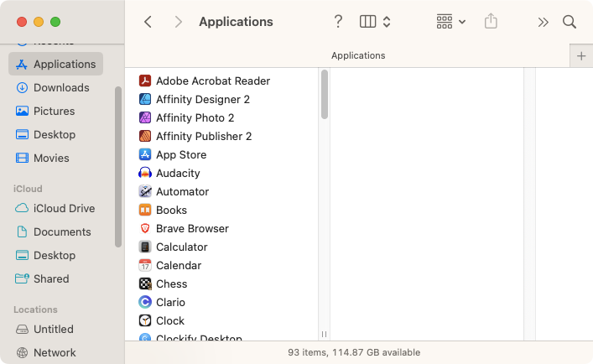Select the Calculator app icon
This screenshot has width=593, height=364.
pyautogui.click(x=145, y=247)
